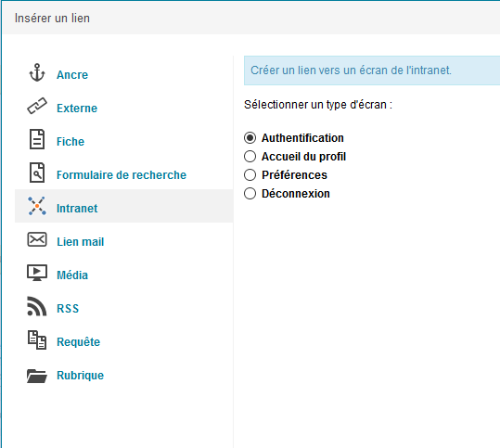
Task: Select the Fiche document icon
Action: click(x=37, y=139)
